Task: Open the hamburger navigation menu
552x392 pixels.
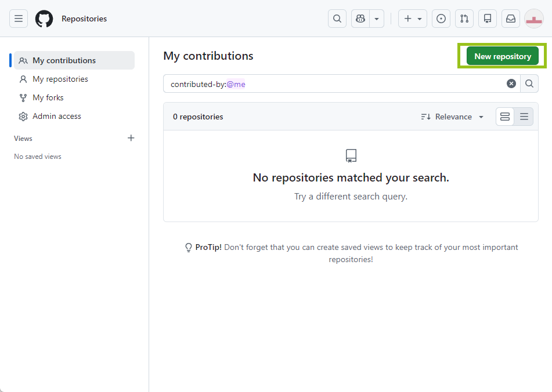Action: point(19,19)
